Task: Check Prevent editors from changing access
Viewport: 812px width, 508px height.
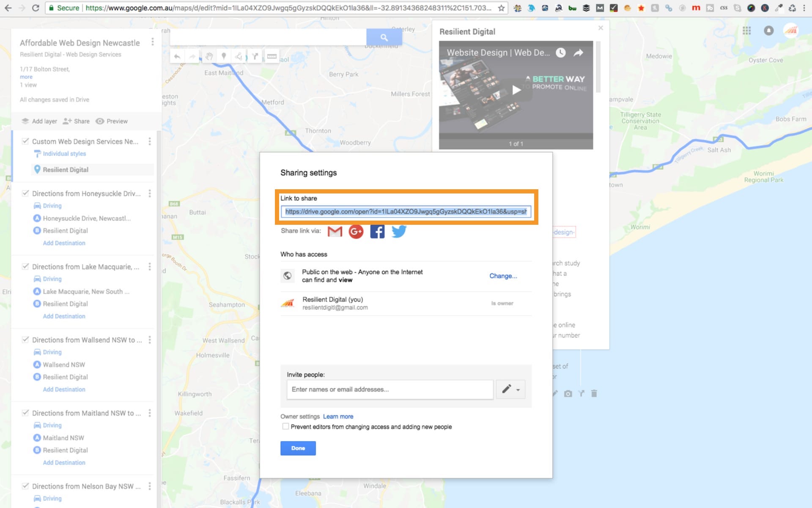Action: [285, 427]
